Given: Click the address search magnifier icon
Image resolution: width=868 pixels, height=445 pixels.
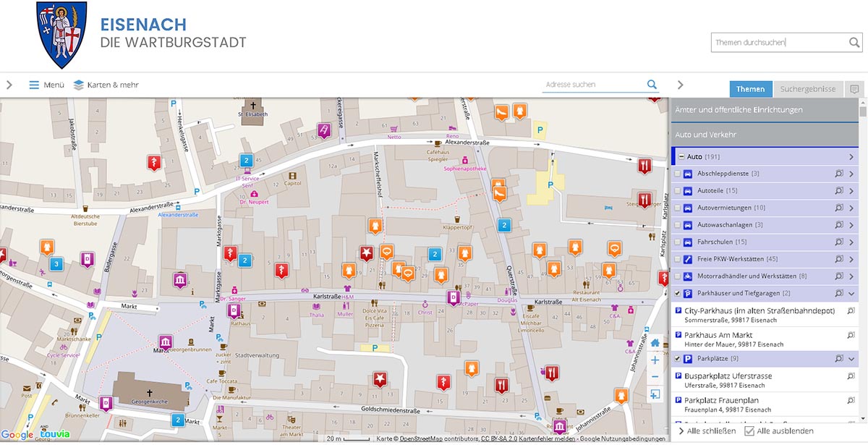Looking at the screenshot, I should (x=652, y=85).
